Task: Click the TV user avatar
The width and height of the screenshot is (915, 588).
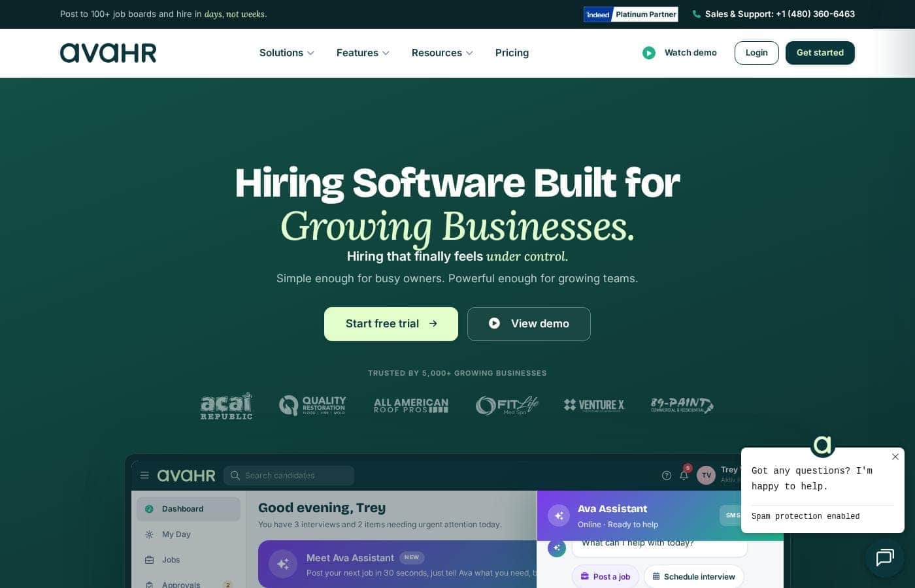Action: pyautogui.click(x=706, y=476)
